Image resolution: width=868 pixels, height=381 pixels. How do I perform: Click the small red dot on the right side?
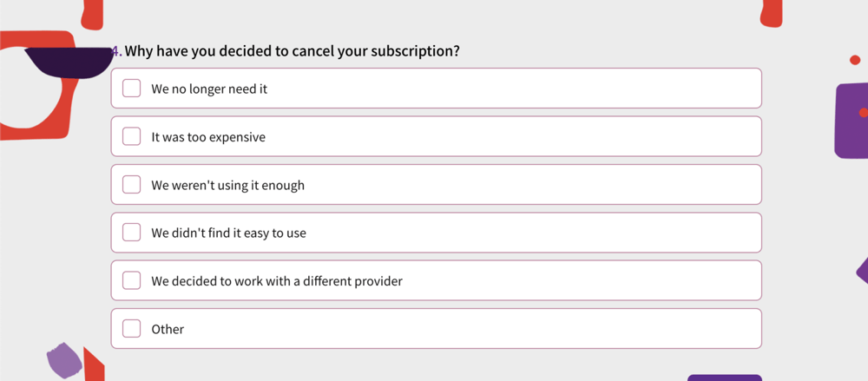pyautogui.click(x=855, y=60)
